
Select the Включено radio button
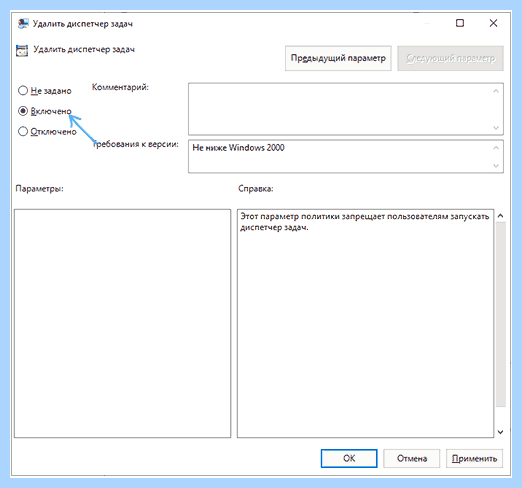pyautogui.click(x=23, y=111)
